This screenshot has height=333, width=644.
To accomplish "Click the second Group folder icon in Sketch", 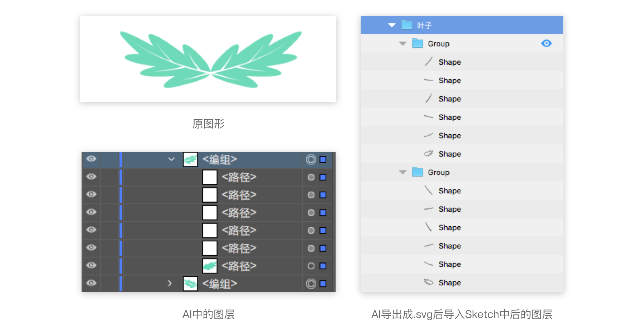I will (418, 172).
